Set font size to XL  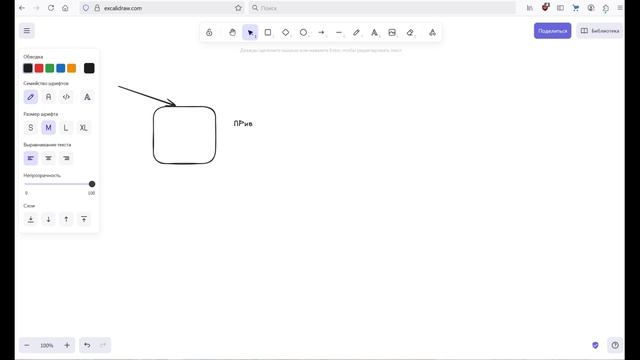(84, 128)
